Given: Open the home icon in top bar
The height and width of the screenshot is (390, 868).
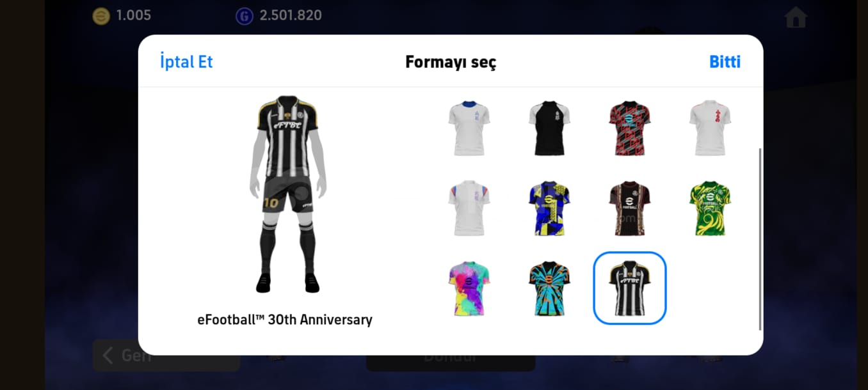Looking at the screenshot, I should tap(796, 17).
